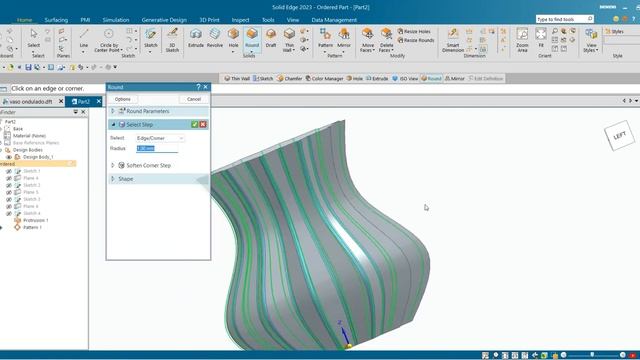This screenshot has height=360, width=640.
Task: Click the help question mark on the Round dialog
Action: [x=198, y=87]
